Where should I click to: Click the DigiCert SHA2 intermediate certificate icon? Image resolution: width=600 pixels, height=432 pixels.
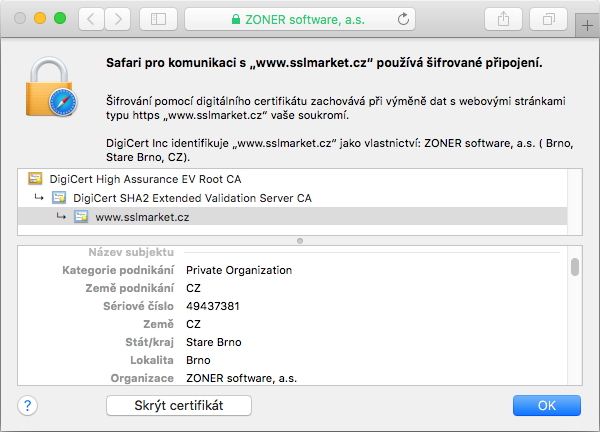[x=59, y=197]
